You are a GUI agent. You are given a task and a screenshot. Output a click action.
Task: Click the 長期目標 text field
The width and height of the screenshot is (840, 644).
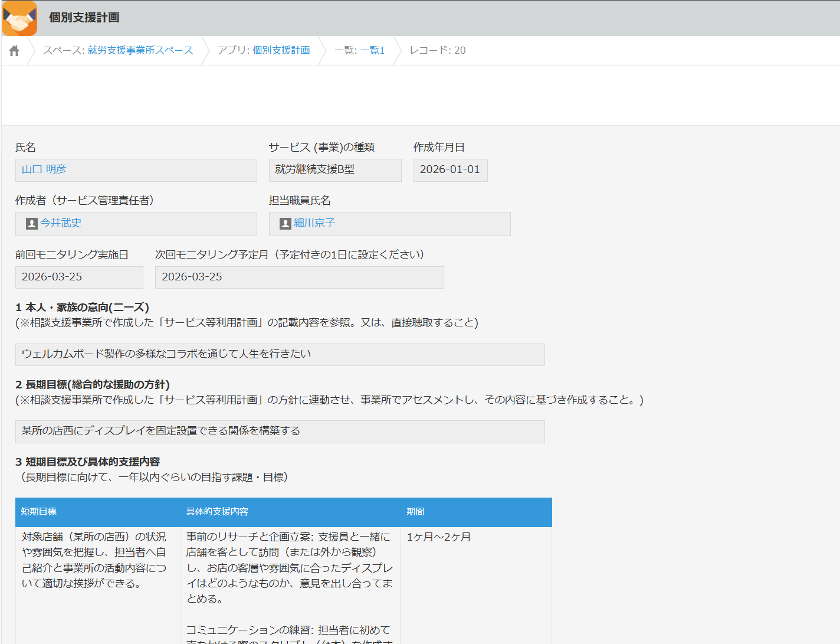point(280,431)
